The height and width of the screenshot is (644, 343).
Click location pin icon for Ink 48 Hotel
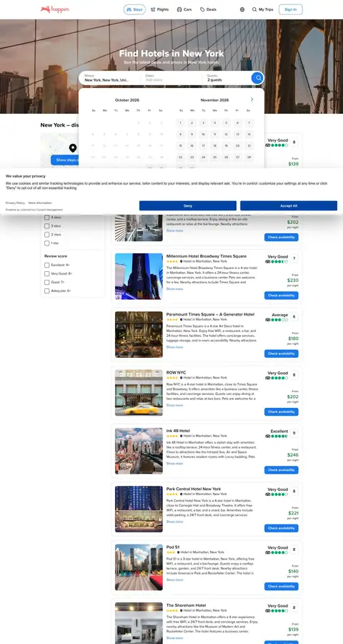182,436
